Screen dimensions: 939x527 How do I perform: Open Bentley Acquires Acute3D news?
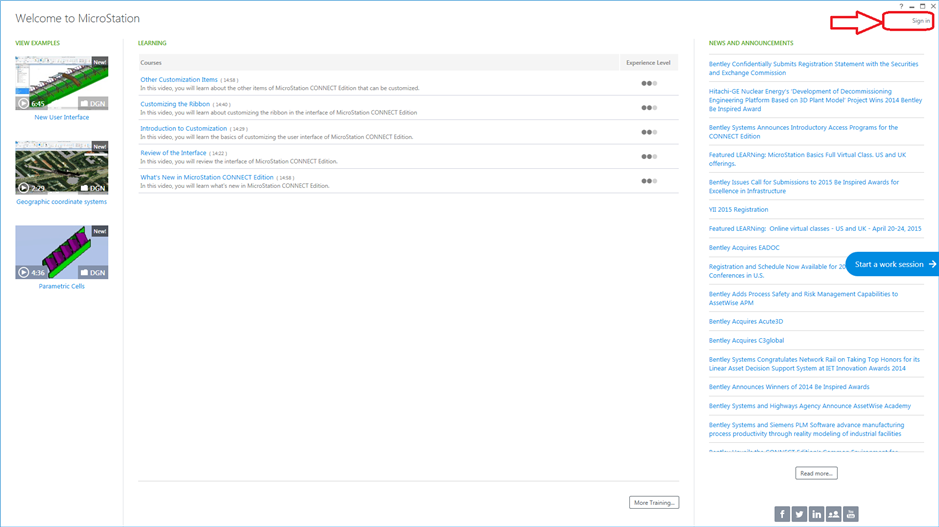pos(746,322)
